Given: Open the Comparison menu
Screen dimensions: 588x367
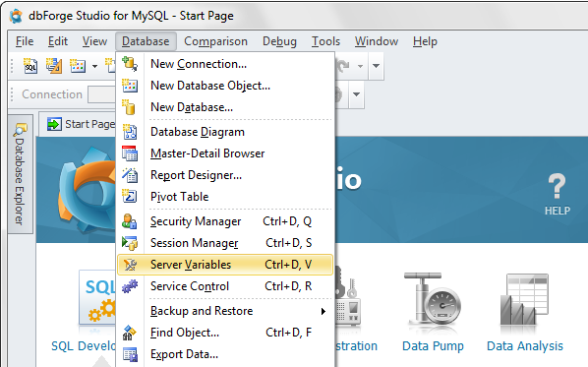Looking at the screenshot, I should pos(215,41).
